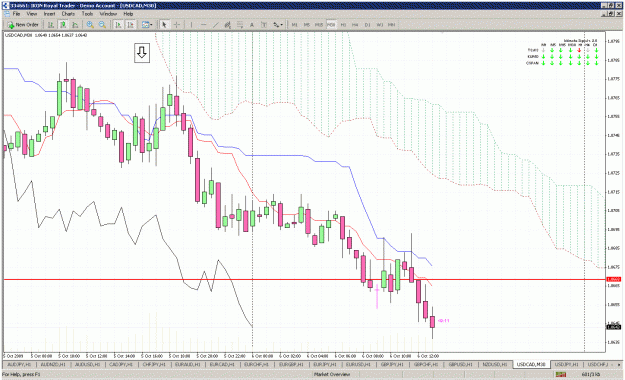Switch to the EURAUD,H1 chart tab

pos(188,364)
